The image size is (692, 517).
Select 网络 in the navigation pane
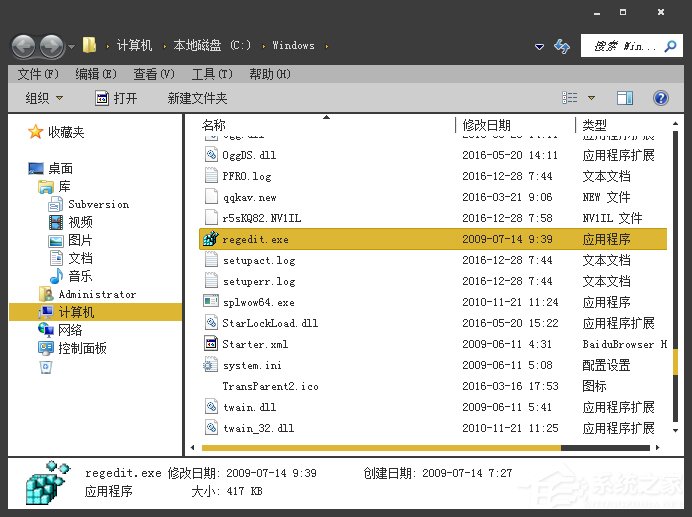pos(70,330)
